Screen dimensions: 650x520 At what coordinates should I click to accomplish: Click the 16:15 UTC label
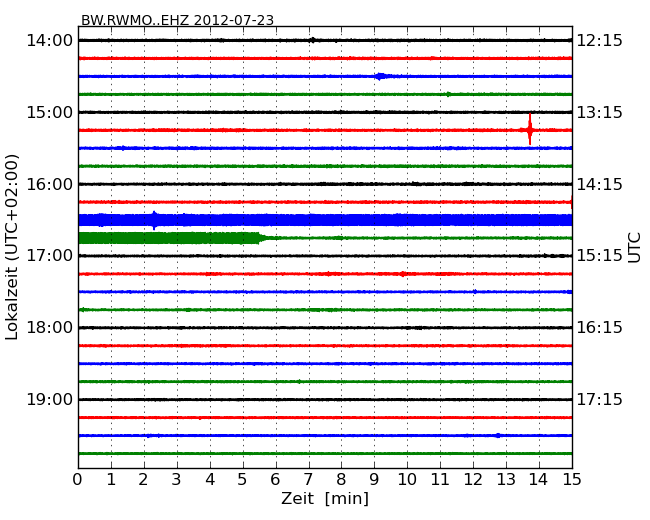point(600,328)
